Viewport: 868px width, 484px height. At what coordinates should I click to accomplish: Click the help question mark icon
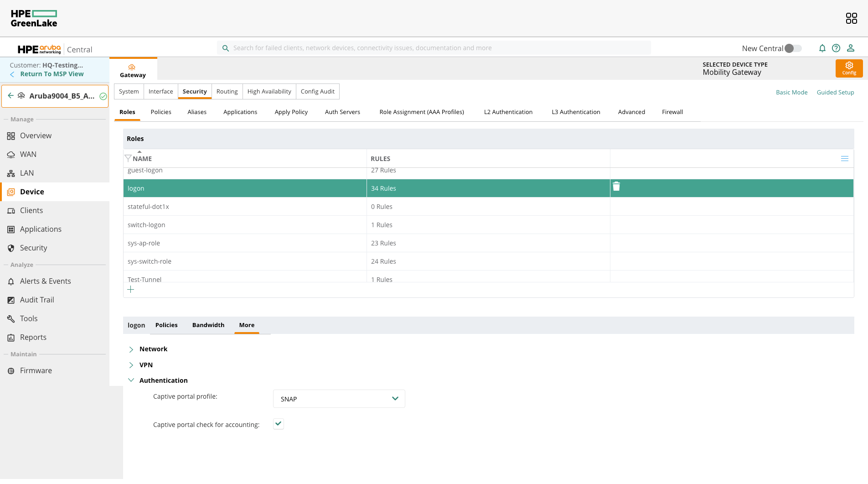coord(836,48)
